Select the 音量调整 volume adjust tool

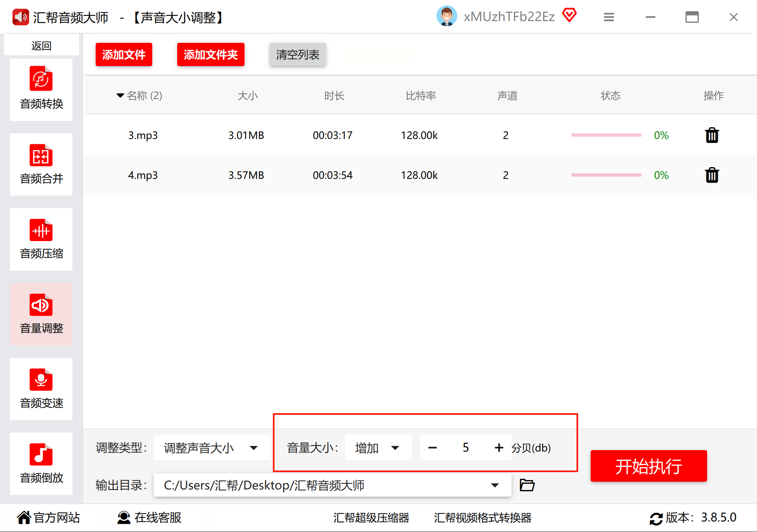41,314
